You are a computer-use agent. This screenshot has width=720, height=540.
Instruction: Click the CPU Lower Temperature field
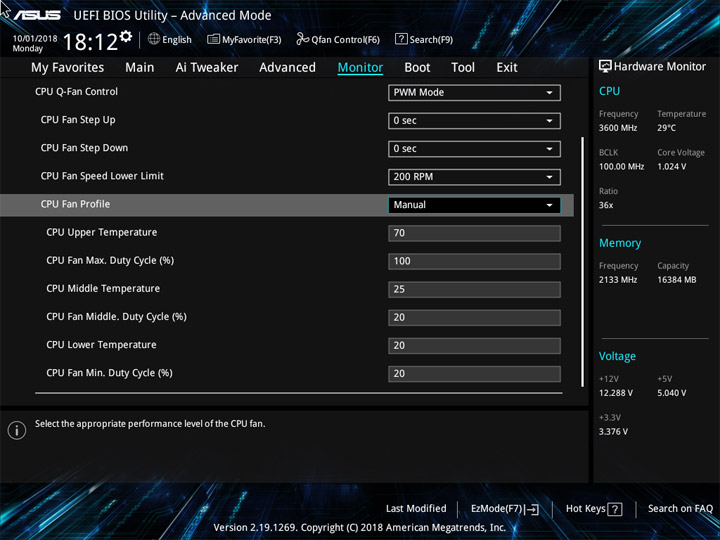474,345
